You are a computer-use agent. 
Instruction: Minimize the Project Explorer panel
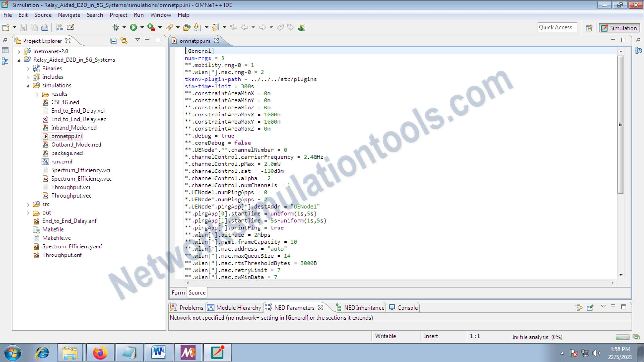point(148,40)
